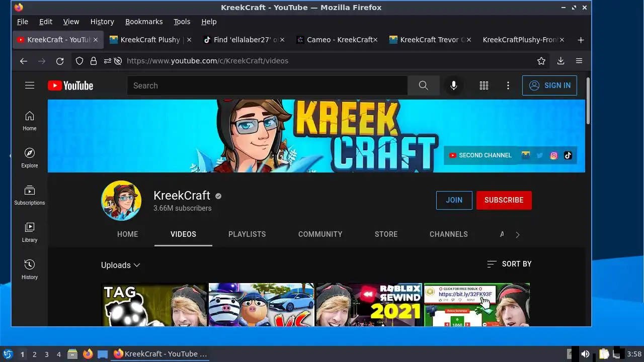Click the KreekCraft channel avatar
Screen dimensions: 644x362
[121, 201]
